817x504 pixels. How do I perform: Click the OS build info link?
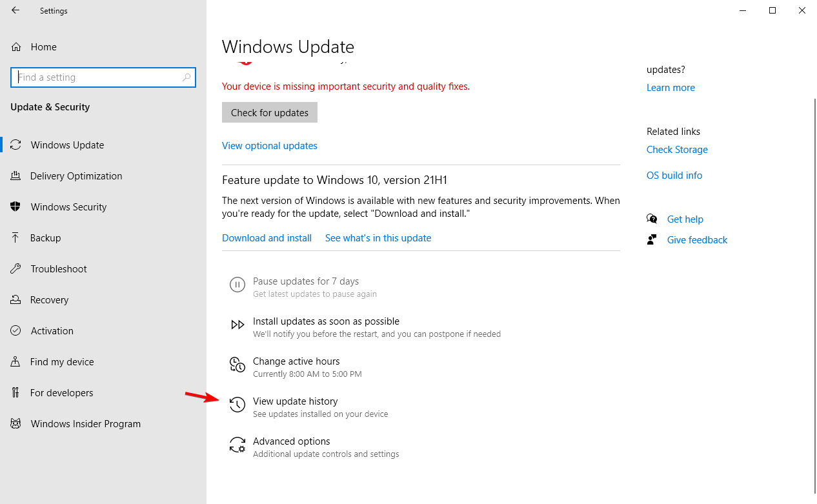(674, 176)
